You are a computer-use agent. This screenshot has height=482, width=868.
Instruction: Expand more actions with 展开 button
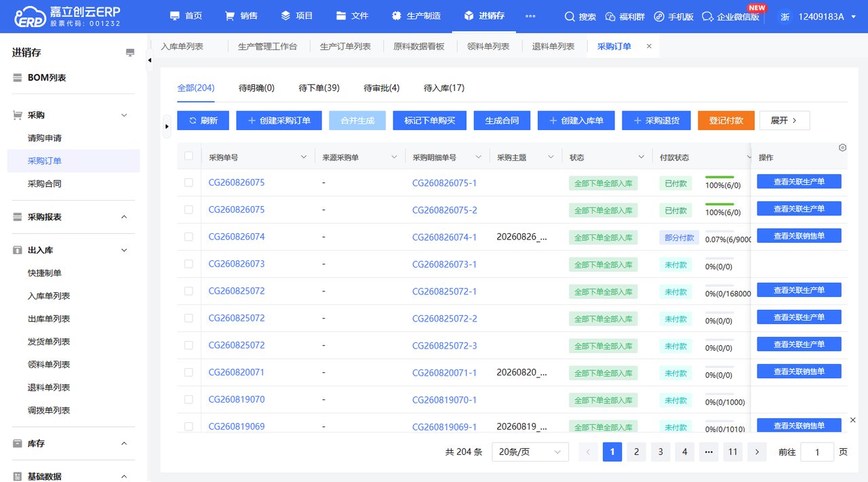tap(785, 121)
